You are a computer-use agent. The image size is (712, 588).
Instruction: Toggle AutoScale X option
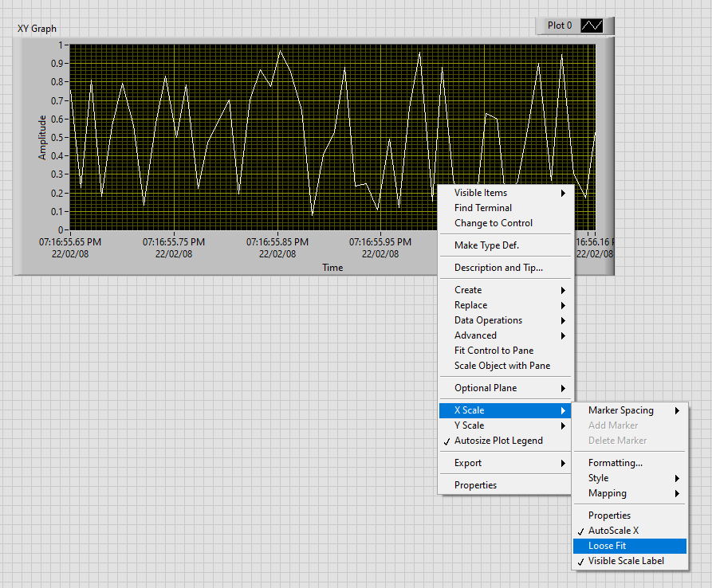coord(630,531)
